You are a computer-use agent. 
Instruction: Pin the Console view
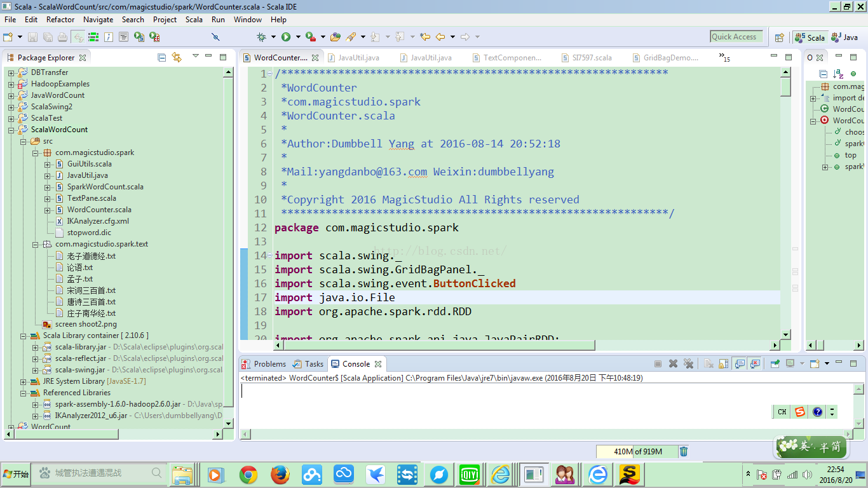[775, 364]
